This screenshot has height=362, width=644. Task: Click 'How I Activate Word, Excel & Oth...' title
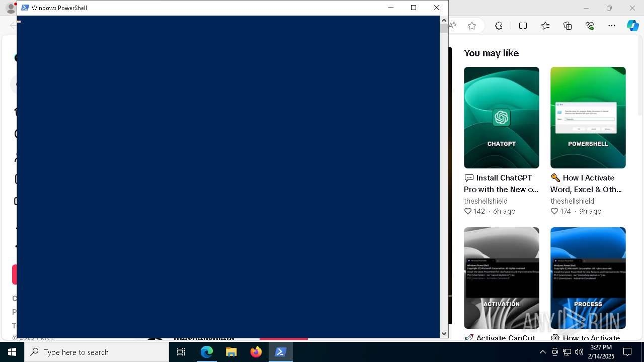point(587,184)
